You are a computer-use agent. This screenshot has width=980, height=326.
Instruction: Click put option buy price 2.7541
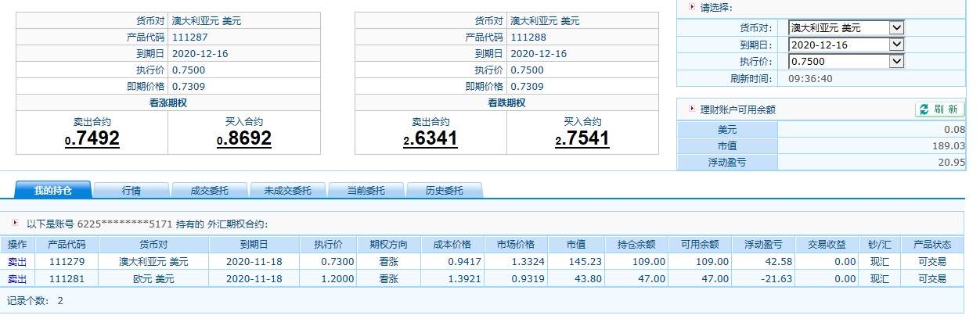tap(582, 139)
